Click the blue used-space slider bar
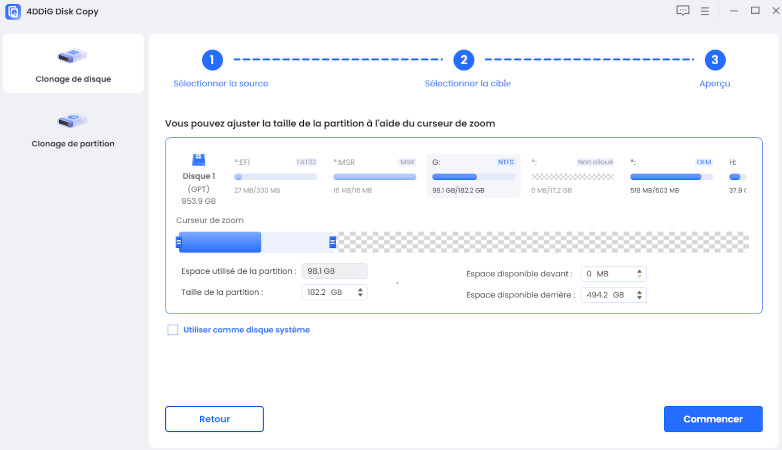 220,242
